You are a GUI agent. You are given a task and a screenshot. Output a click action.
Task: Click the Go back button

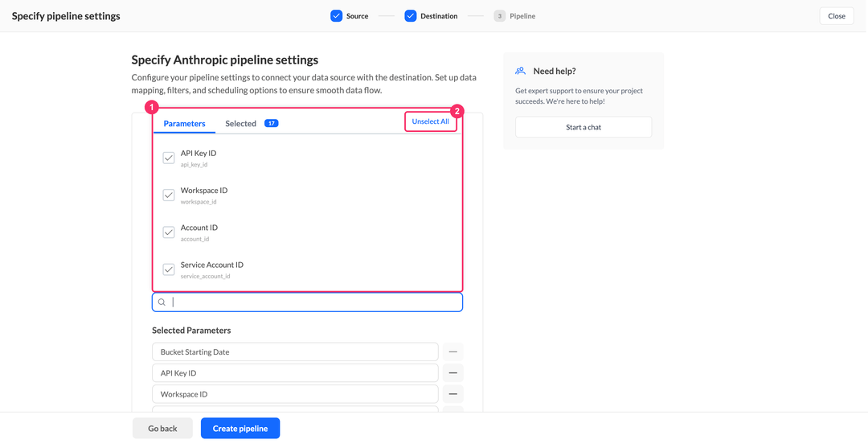point(162,429)
